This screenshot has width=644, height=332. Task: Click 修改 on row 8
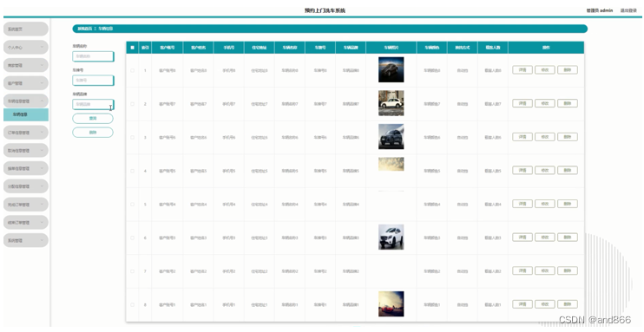click(x=545, y=304)
